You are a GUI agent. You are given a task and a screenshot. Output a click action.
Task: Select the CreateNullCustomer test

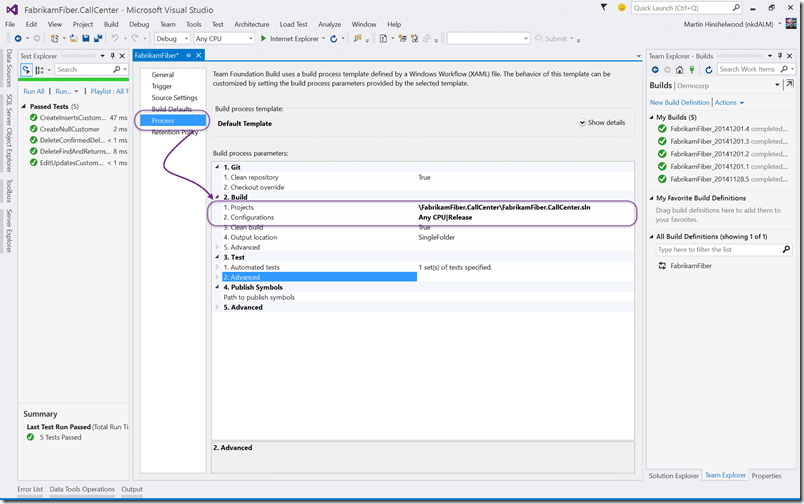pyautogui.click(x=70, y=129)
